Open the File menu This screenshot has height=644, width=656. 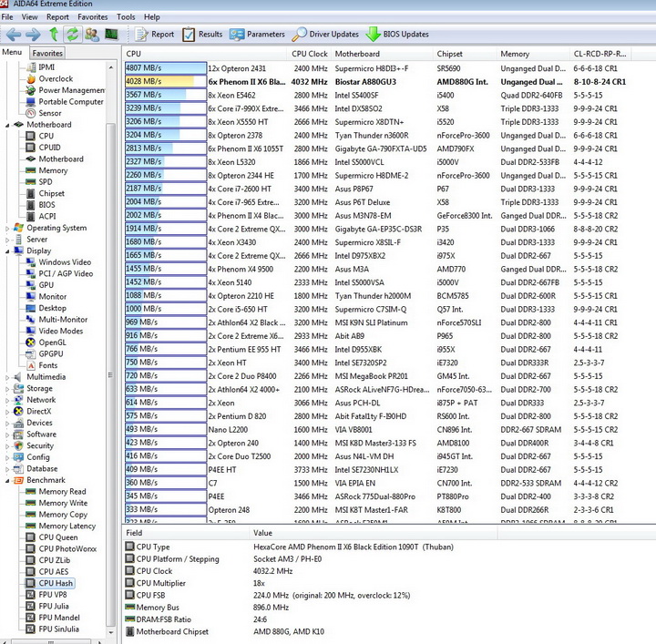coord(7,17)
